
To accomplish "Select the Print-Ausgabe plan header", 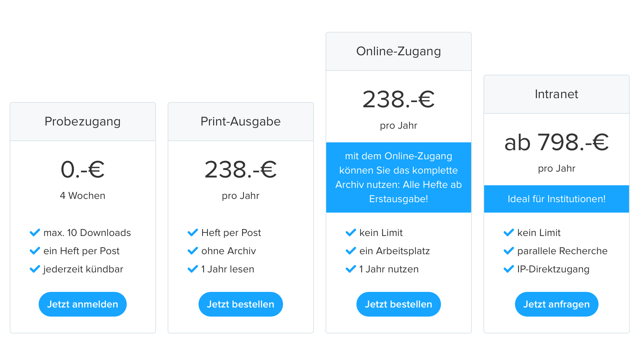I will 240,122.
